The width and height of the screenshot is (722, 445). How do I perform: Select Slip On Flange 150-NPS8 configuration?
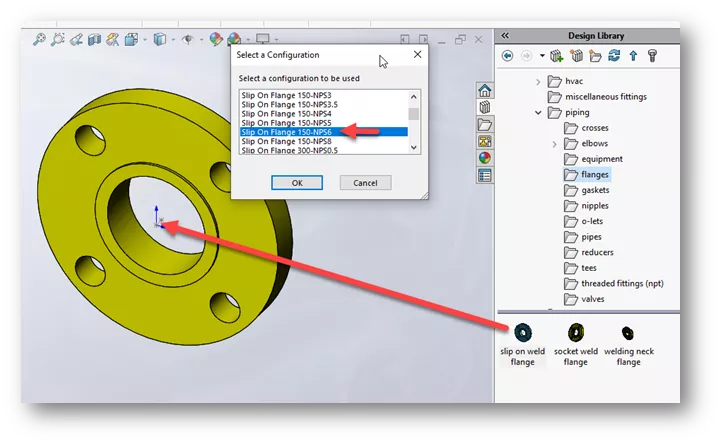323,141
